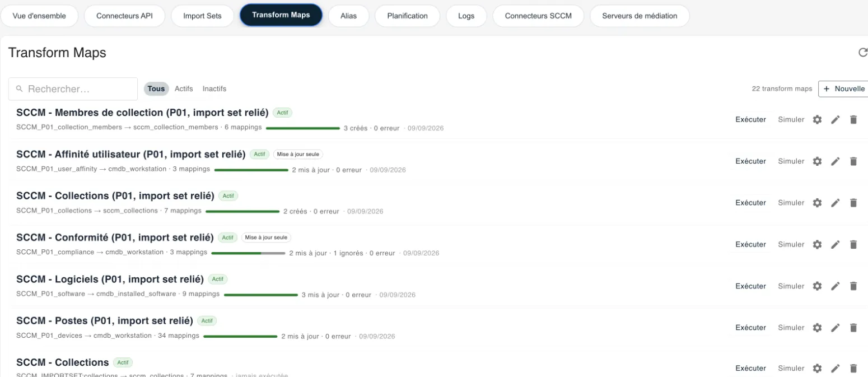Delete SCCM Postes map with trash icon
Image resolution: width=868 pixels, height=377 pixels.
853,328
